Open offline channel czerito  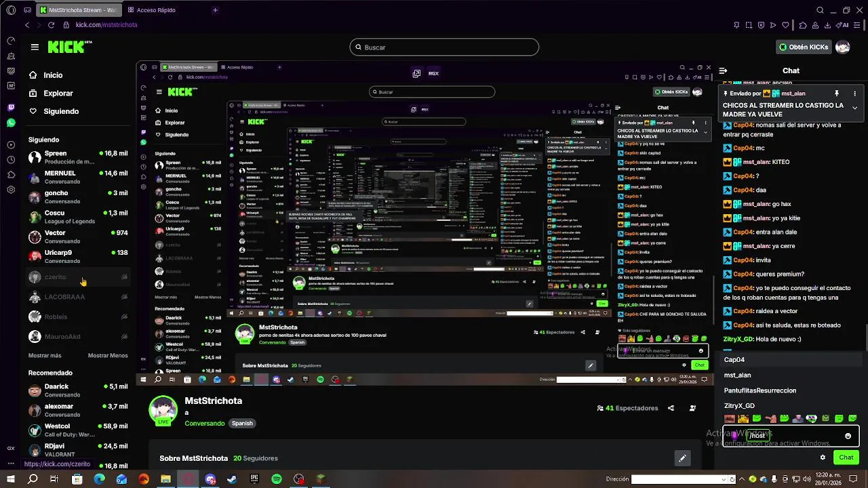point(78,277)
